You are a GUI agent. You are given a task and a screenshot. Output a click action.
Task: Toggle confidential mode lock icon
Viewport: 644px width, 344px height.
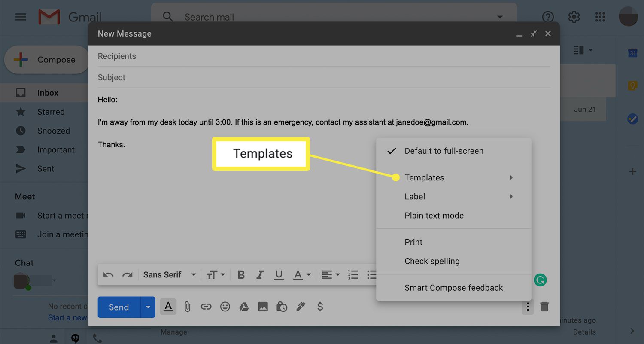tap(282, 307)
